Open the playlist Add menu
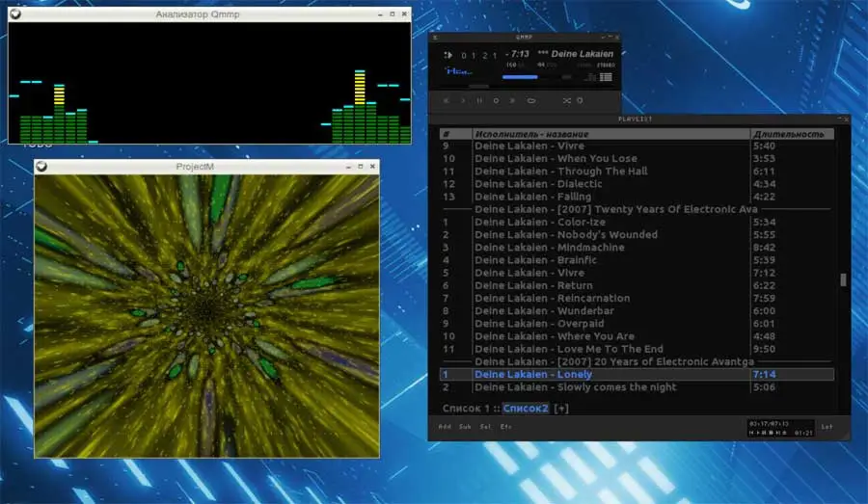Viewport: 868px width, 504px height. point(445,426)
